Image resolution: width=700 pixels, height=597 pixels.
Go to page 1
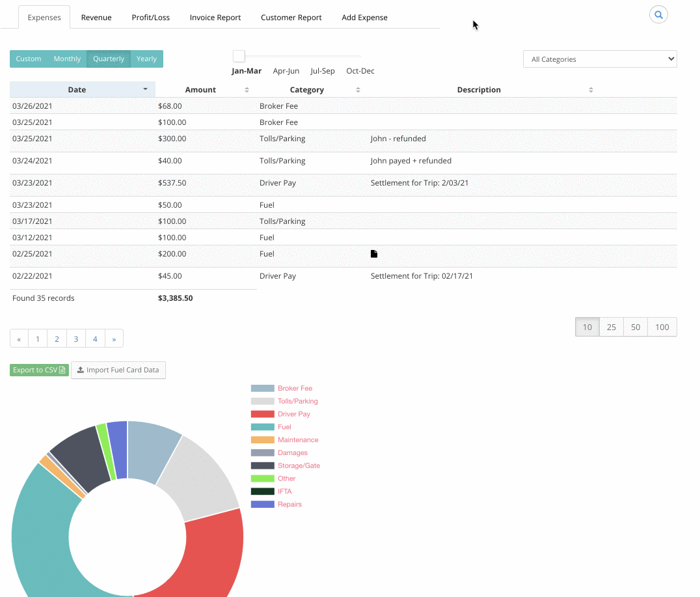[x=38, y=339]
